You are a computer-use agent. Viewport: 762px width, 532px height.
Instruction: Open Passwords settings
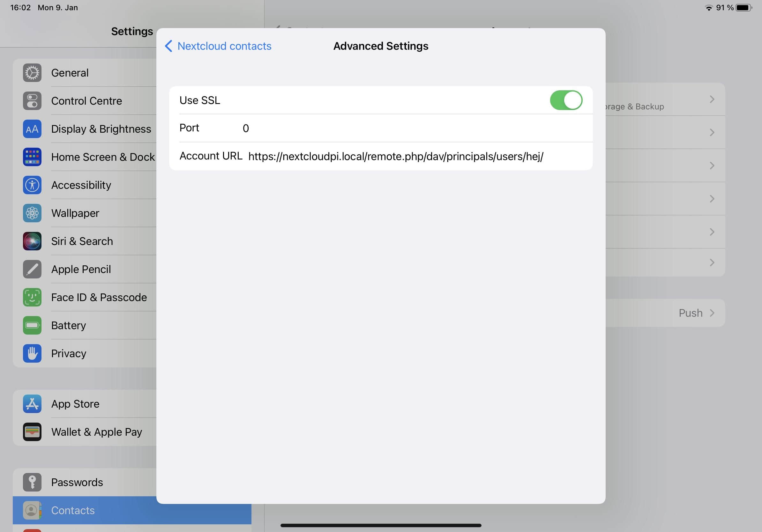(x=77, y=482)
